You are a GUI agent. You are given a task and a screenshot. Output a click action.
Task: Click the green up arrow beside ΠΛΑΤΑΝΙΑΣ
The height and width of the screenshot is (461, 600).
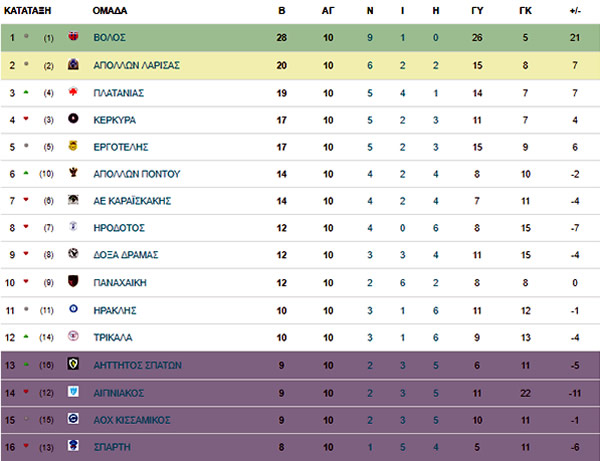tap(26, 92)
